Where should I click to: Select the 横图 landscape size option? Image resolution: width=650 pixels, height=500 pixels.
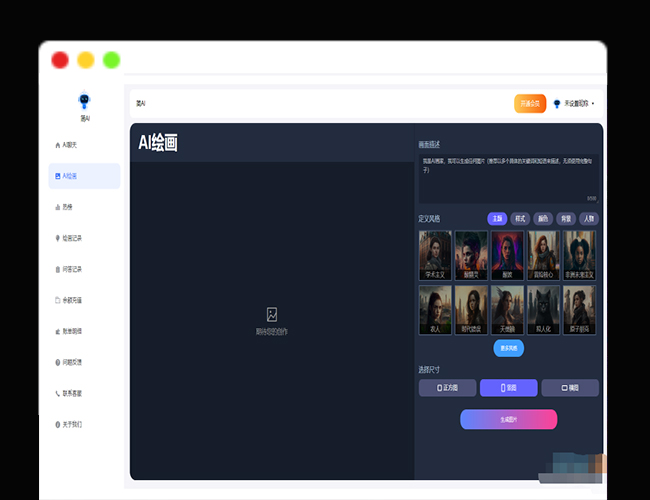coord(570,388)
